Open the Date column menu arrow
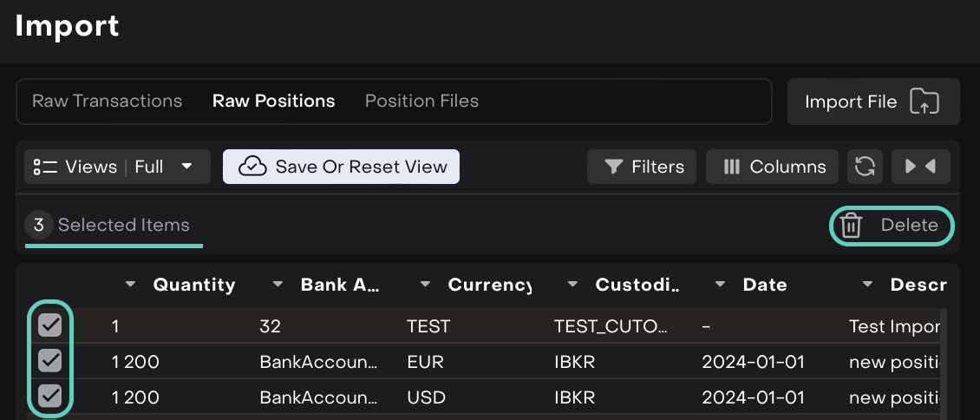The image size is (980, 420). pyautogui.click(x=721, y=285)
